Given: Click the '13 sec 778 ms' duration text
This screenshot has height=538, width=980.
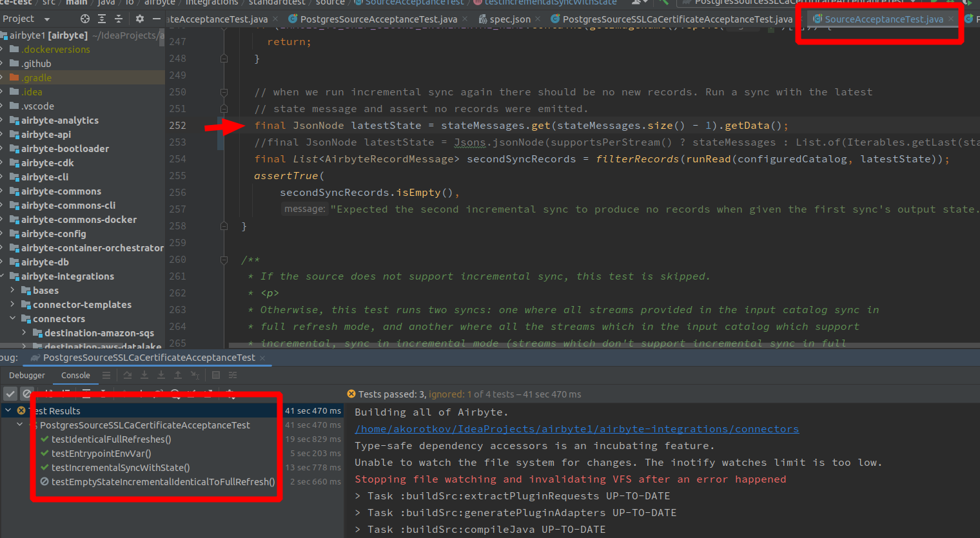Looking at the screenshot, I should (313, 468).
